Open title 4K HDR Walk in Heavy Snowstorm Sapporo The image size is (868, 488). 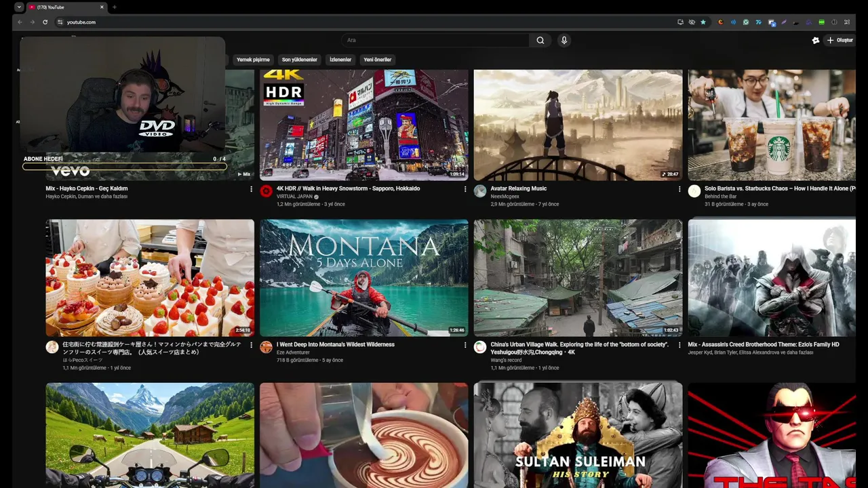coord(348,188)
